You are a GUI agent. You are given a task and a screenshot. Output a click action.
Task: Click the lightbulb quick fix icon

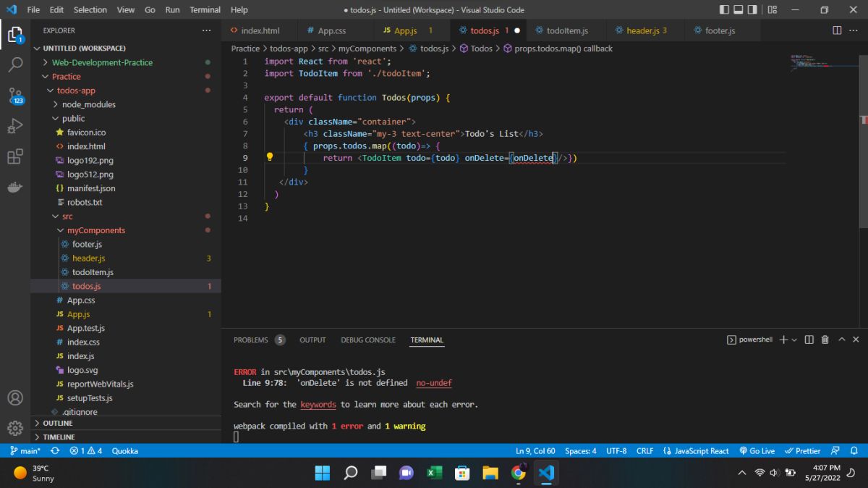[269, 157]
